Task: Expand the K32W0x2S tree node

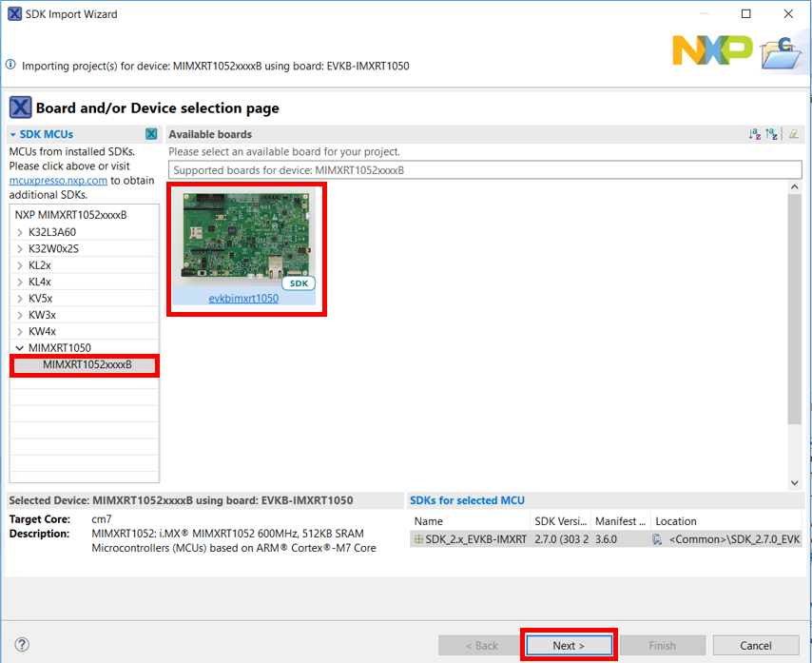Action: click(x=20, y=248)
